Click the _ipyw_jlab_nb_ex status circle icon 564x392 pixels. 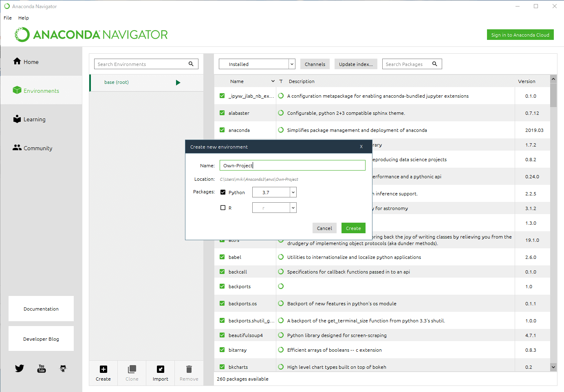click(x=281, y=96)
